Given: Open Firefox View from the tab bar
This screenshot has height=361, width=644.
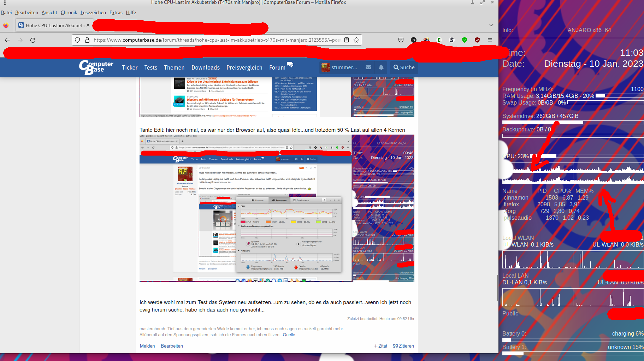Looking at the screenshot, I should click(6, 25).
